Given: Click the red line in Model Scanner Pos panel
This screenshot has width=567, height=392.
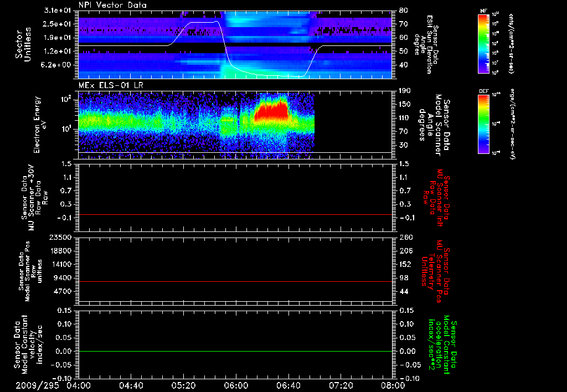Looking at the screenshot, I should click(x=235, y=281).
